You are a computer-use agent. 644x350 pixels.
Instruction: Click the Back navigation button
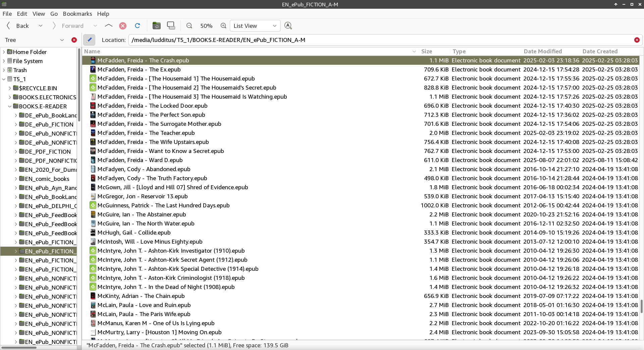[18, 26]
